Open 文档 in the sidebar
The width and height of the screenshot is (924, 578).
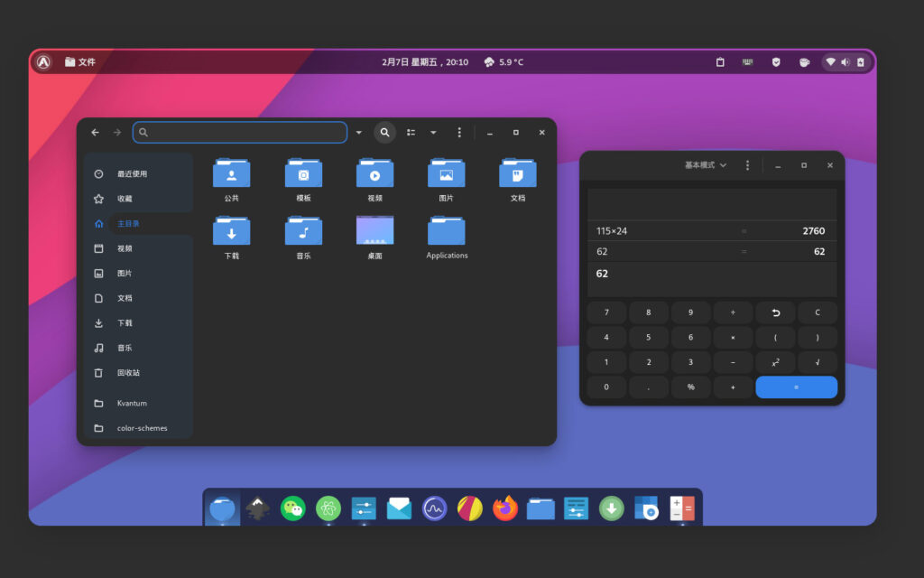tap(139, 298)
